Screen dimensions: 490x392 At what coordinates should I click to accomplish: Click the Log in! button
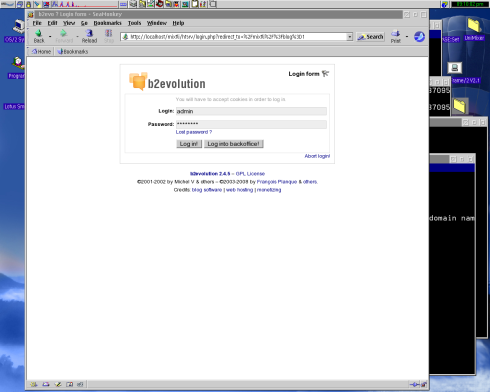click(189, 144)
